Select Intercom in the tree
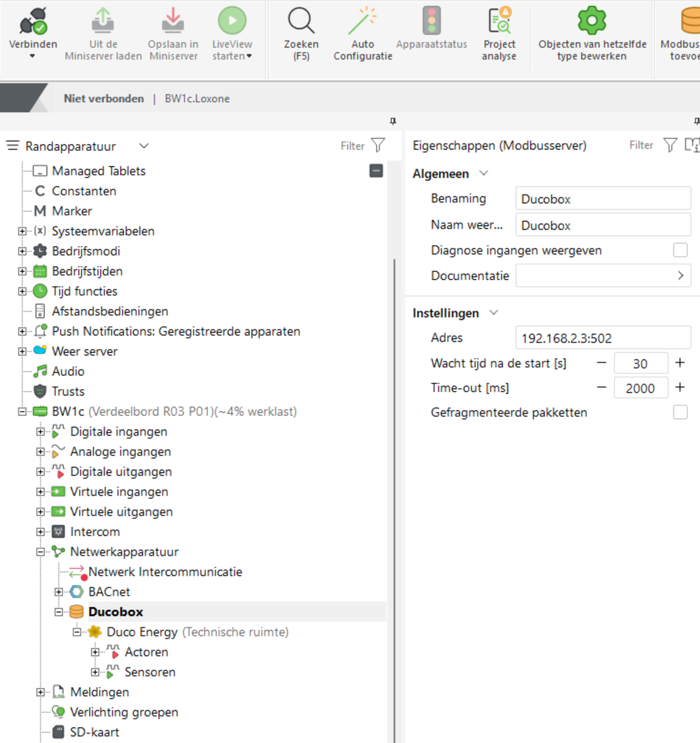Viewport: 700px width, 743px height. pos(95,532)
